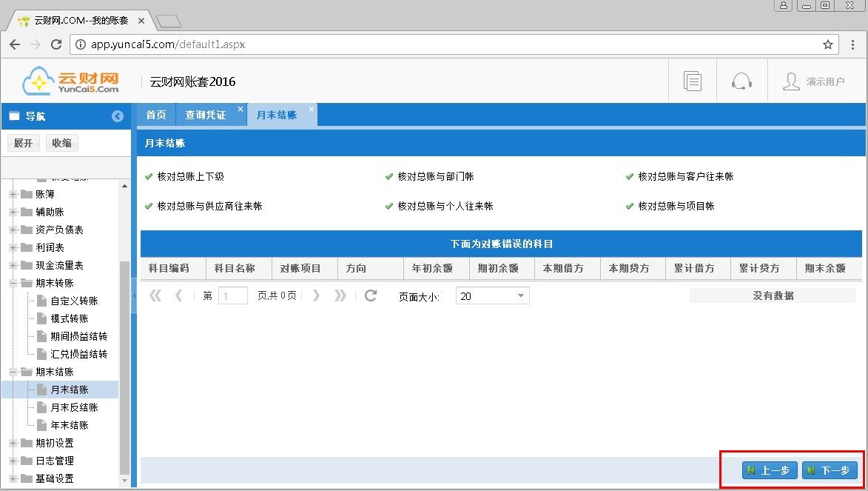Click the document list icon in header
The height and width of the screenshot is (491, 868).
[x=693, y=81]
